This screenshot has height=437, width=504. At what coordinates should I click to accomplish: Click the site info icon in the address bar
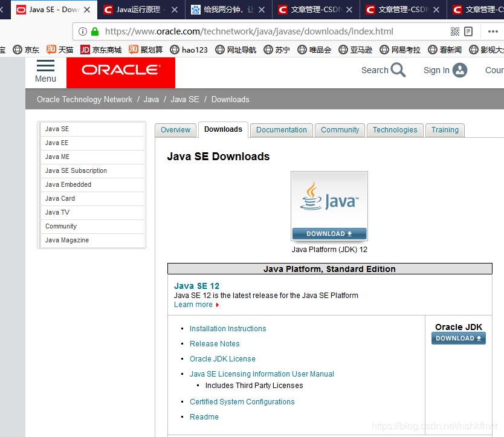point(83,31)
